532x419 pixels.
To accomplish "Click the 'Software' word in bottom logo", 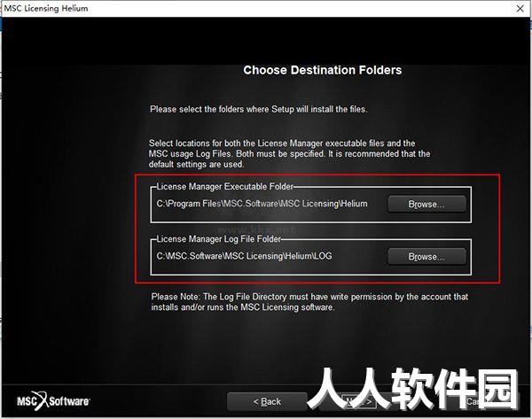I will [x=69, y=401].
